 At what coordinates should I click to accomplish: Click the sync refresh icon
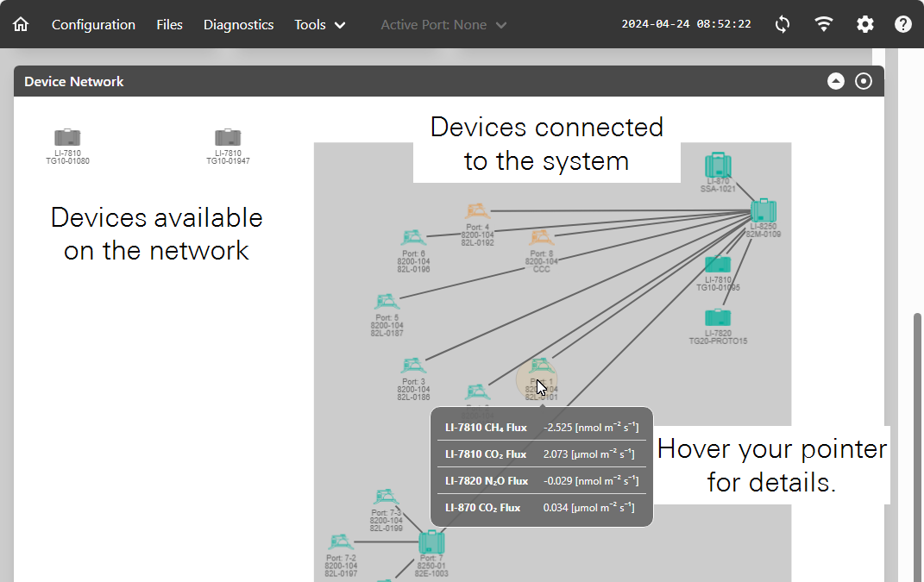[x=782, y=24]
